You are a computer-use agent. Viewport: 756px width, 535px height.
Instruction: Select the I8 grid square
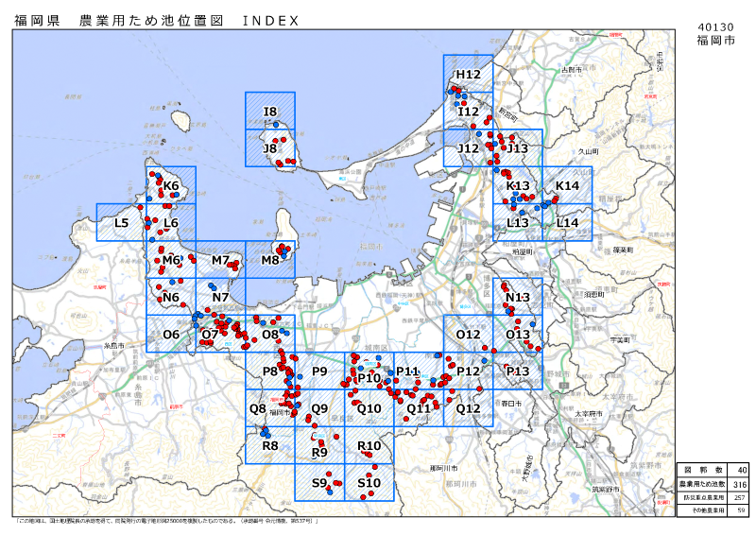(x=270, y=111)
